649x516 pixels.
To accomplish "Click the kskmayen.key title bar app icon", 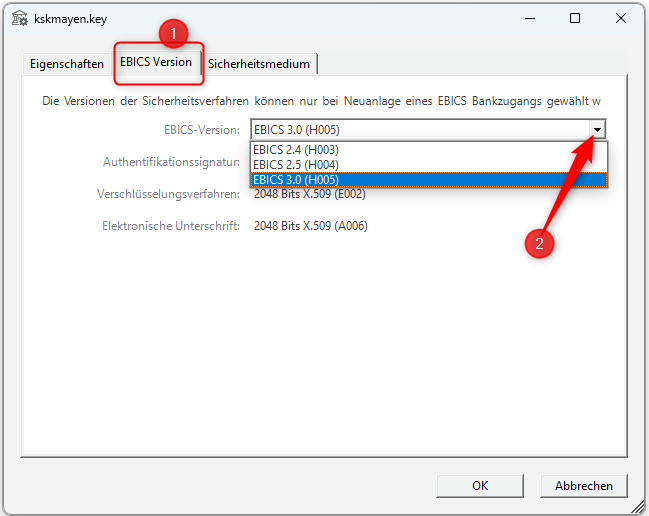I will pyautogui.click(x=19, y=18).
